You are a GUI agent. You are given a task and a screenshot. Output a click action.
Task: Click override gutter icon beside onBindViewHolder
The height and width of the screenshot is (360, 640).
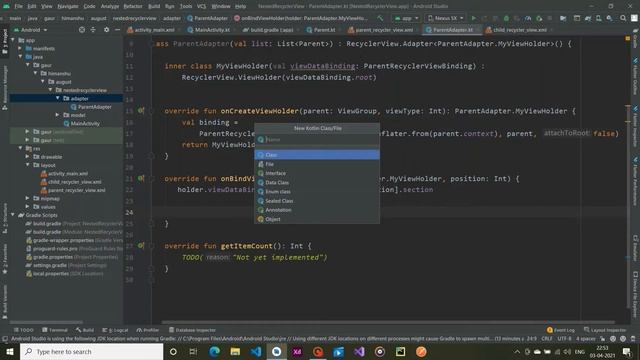coord(140,178)
